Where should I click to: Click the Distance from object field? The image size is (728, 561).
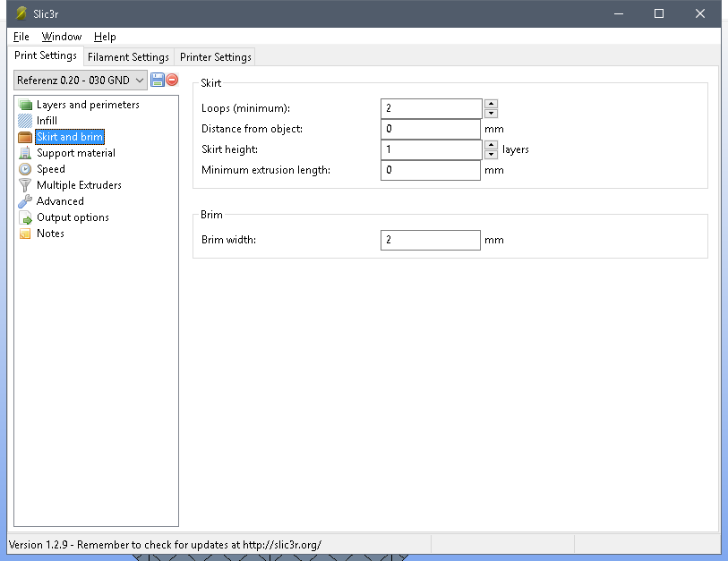click(430, 129)
